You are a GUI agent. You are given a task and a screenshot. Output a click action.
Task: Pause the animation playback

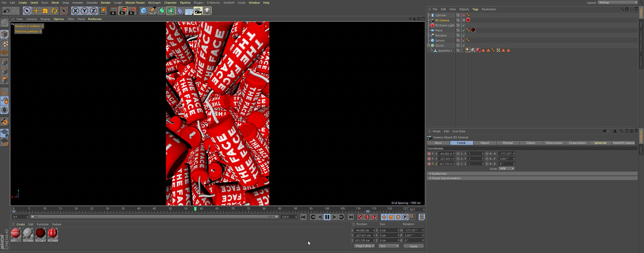(x=327, y=217)
